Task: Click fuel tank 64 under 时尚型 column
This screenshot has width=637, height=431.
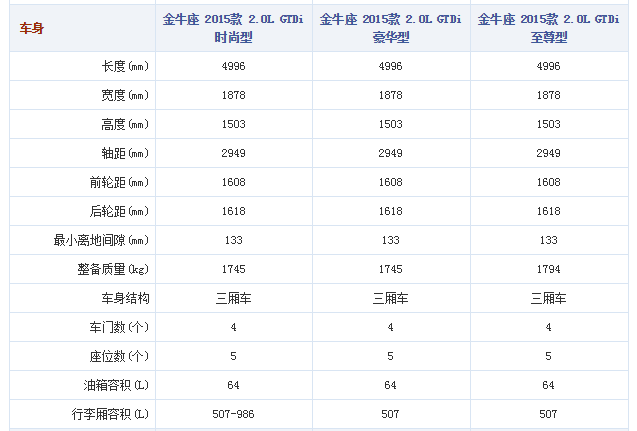Action: tap(233, 386)
